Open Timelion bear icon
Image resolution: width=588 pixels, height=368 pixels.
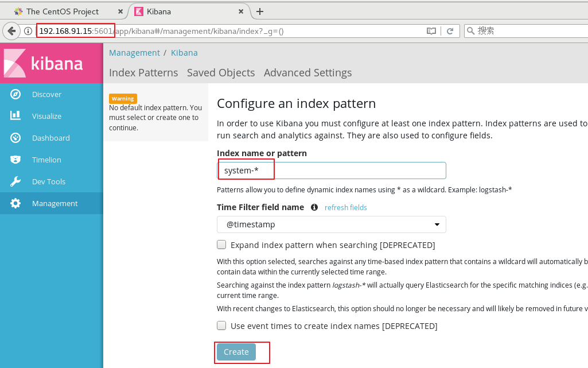15,160
